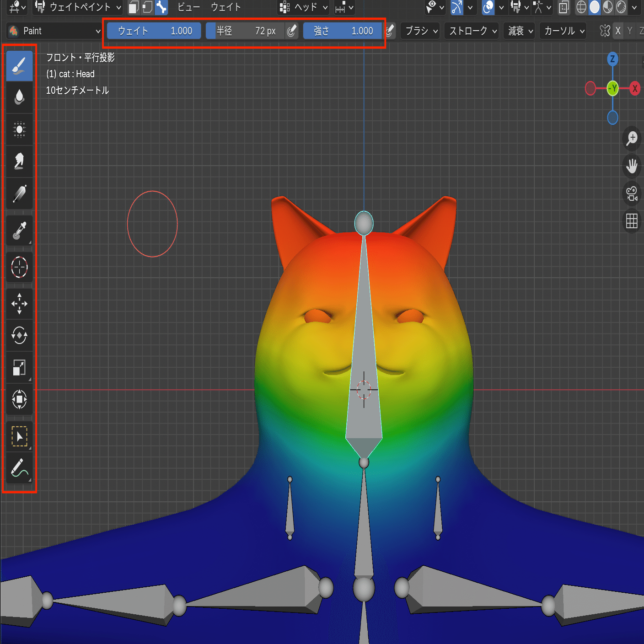The height and width of the screenshot is (644, 644).
Task: Select the Draw brush tool
Action: (x=19, y=66)
